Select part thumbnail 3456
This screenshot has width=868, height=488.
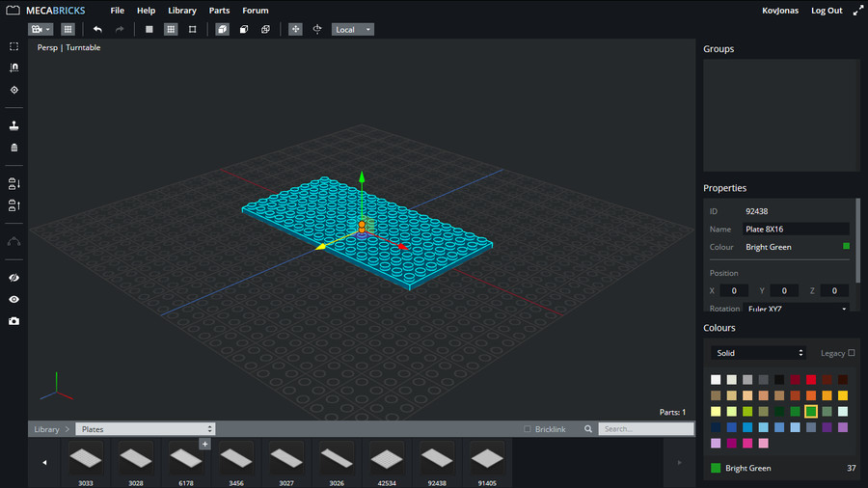pos(236,459)
